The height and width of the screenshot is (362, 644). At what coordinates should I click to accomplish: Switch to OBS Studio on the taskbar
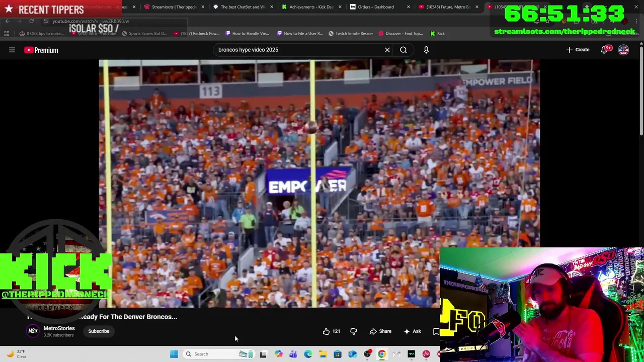(367, 354)
